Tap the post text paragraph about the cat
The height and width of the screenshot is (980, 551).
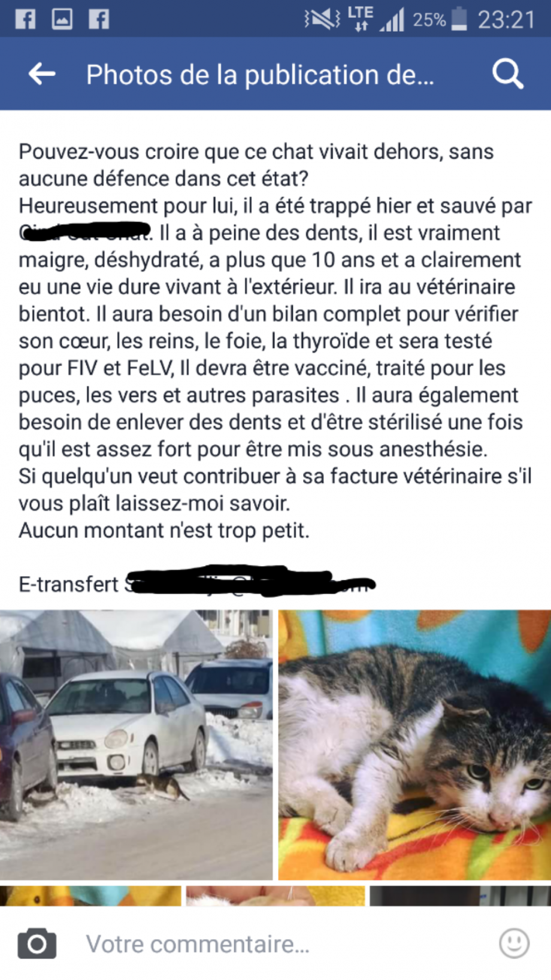tap(275, 340)
